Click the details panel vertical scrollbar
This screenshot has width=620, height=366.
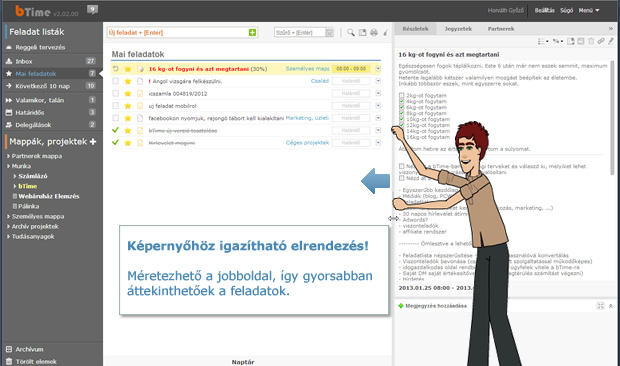tap(612, 118)
